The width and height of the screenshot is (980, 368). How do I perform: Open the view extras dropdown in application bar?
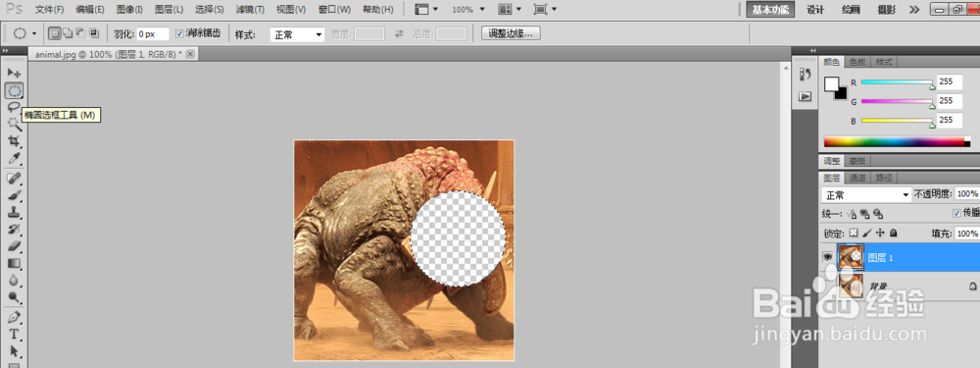click(x=427, y=10)
